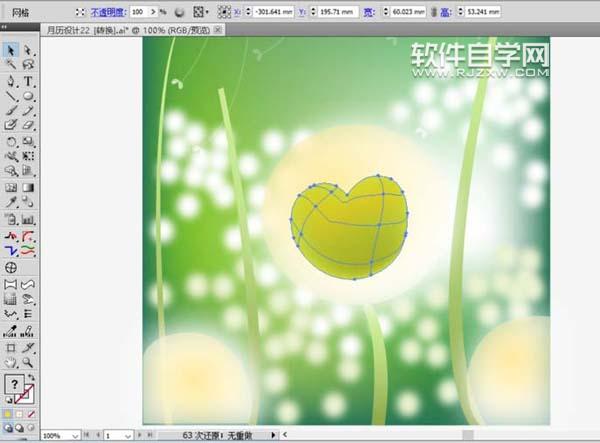
Task: Select the Direct Selection tool
Action: 29,50
